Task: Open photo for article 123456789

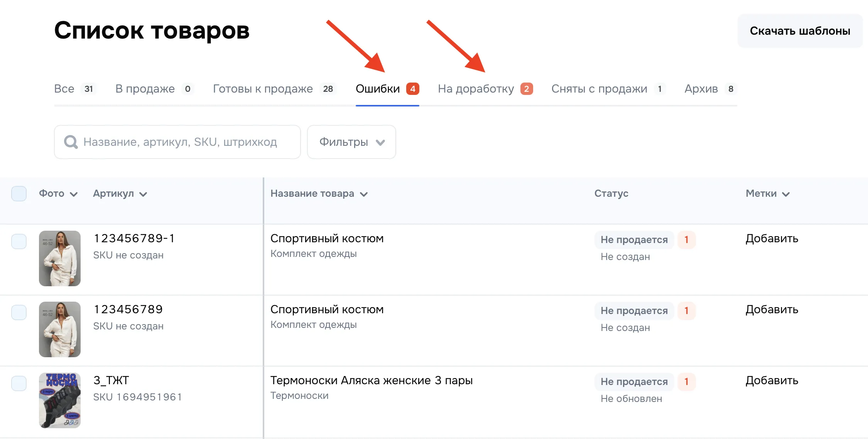Action: click(60, 329)
